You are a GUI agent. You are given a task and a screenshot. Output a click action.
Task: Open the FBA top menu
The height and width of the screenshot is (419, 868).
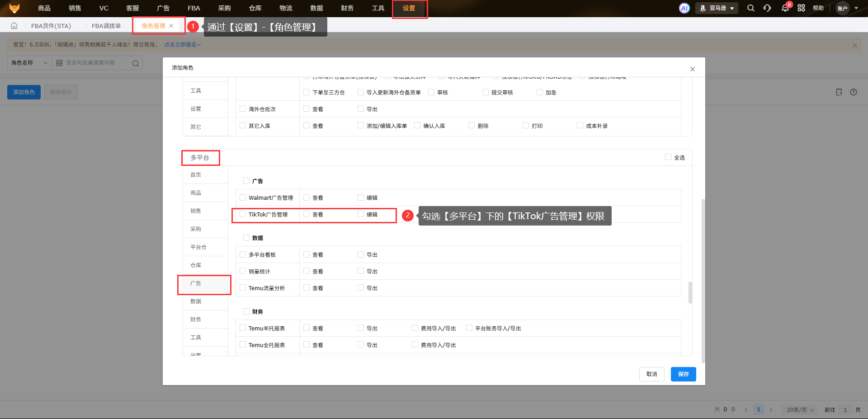(194, 8)
